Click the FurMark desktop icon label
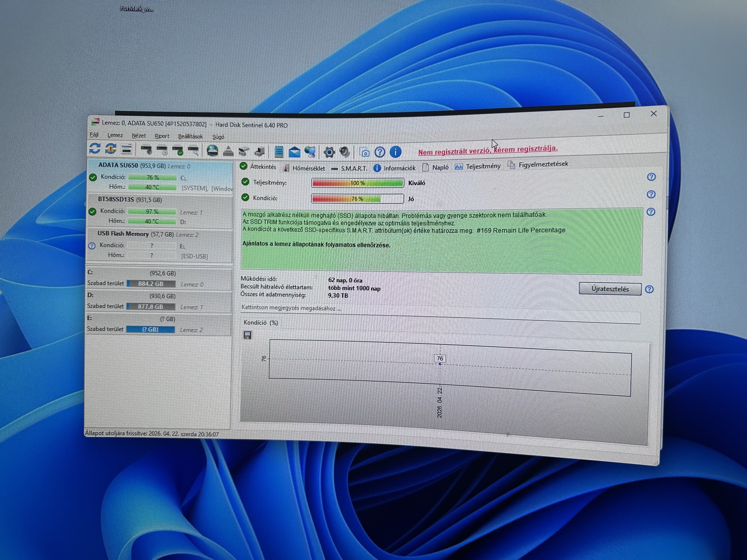747x560 pixels. 136,8
